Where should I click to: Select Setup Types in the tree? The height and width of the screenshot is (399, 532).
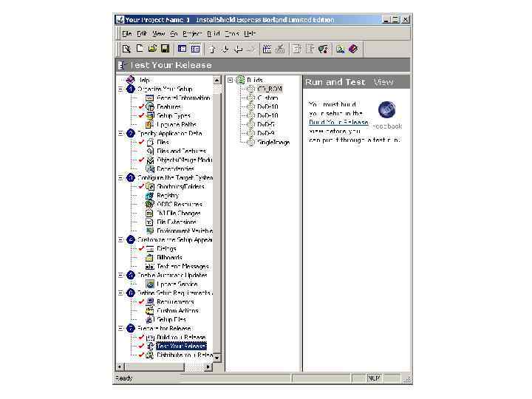[174, 115]
